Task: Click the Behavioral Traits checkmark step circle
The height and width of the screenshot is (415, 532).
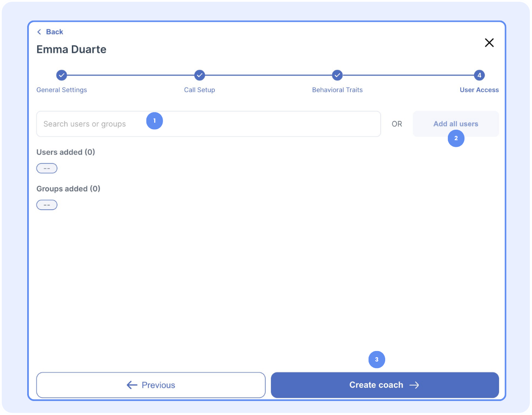Action: pyautogui.click(x=337, y=75)
